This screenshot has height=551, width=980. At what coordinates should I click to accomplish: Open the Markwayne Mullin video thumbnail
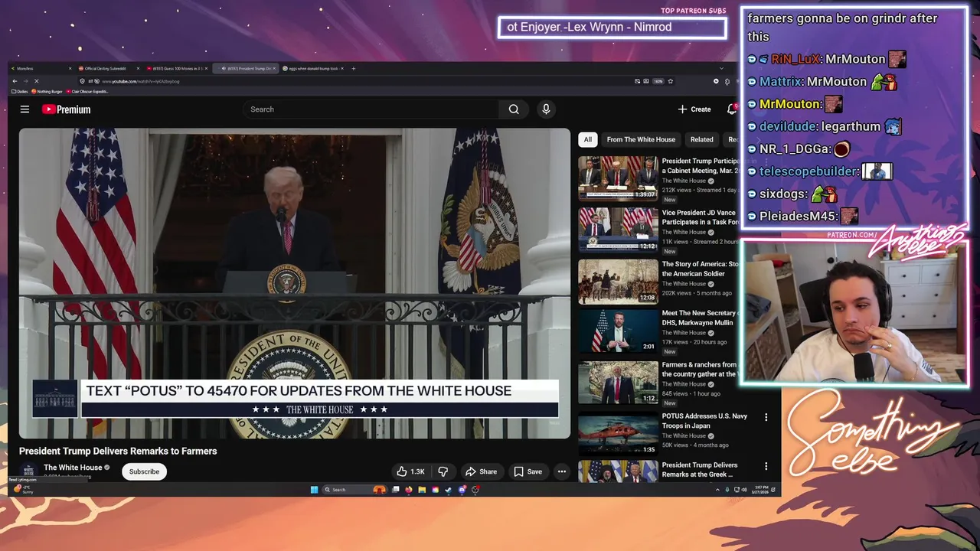click(618, 330)
